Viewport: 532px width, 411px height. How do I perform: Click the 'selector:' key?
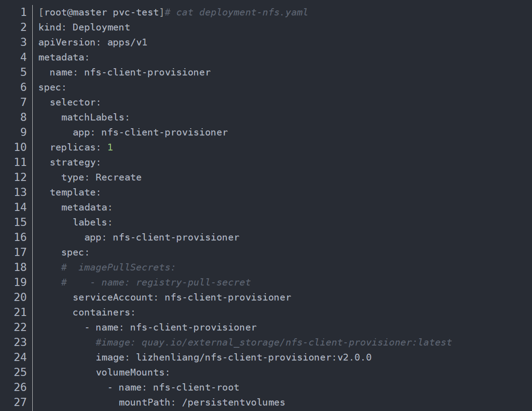75,102
